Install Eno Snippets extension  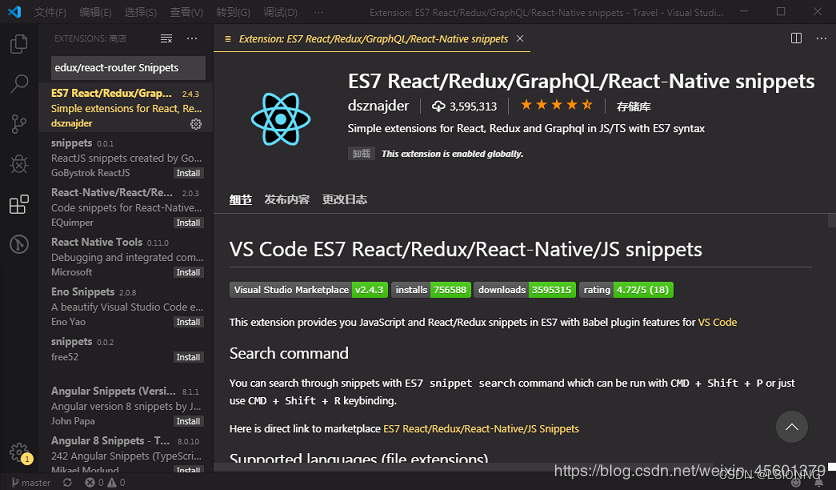(x=188, y=322)
